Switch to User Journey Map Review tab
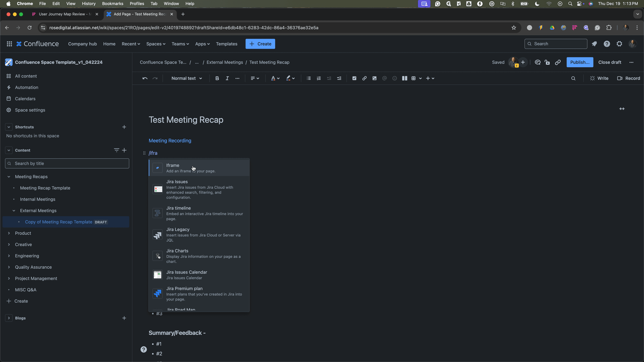644x362 pixels. tap(65, 14)
